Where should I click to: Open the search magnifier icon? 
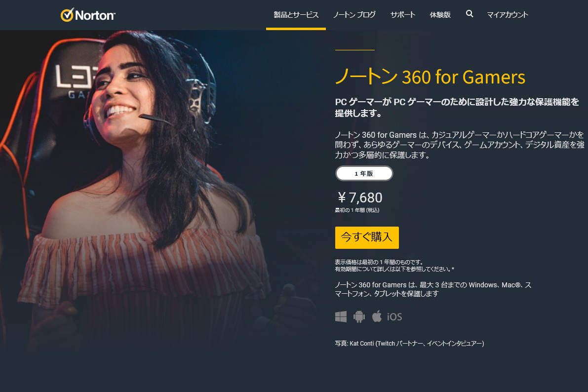pos(470,14)
